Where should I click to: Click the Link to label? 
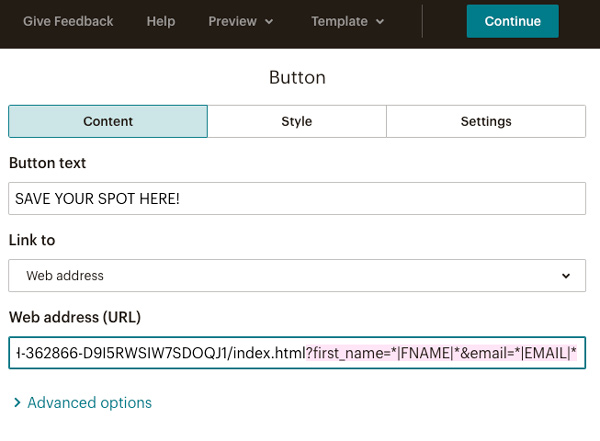coord(32,240)
